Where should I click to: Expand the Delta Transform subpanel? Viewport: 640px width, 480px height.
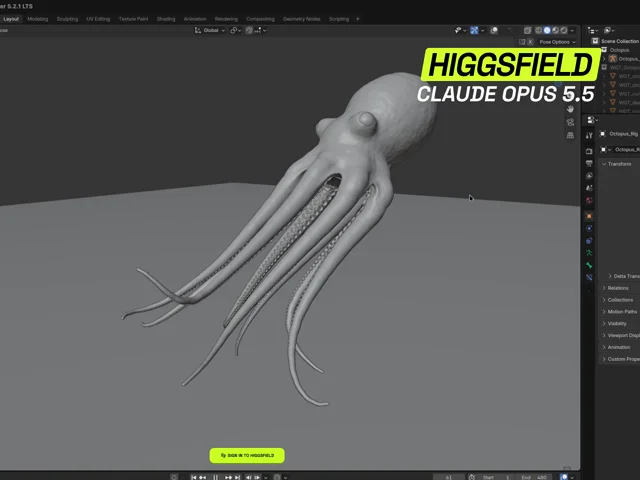pyautogui.click(x=610, y=276)
